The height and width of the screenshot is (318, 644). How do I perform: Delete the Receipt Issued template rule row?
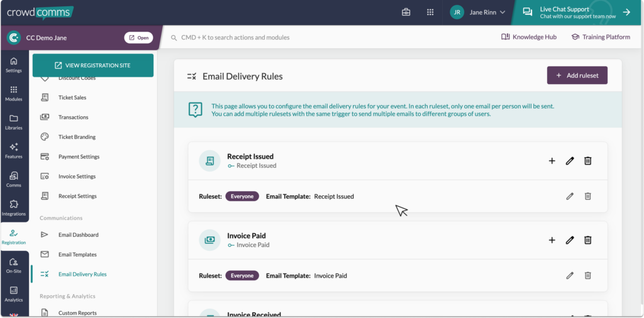[x=588, y=196]
